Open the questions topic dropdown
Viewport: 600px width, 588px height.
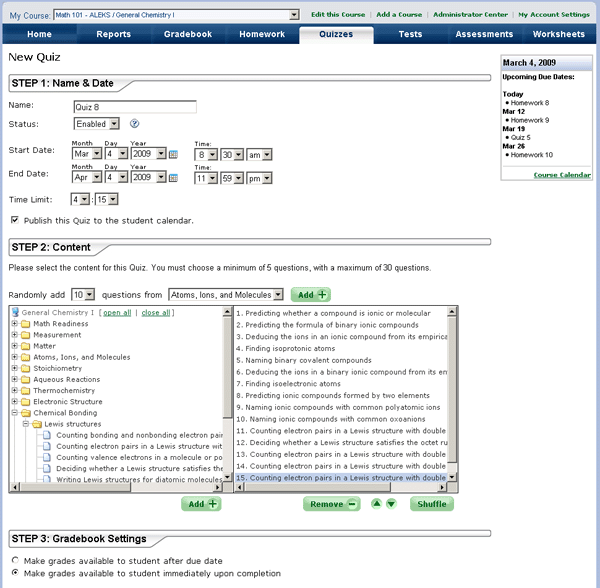226,295
